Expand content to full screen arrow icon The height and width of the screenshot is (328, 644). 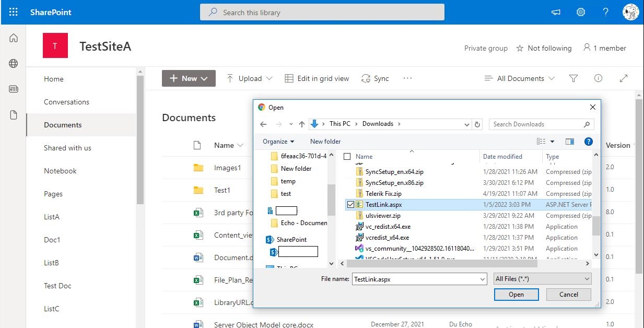[x=623, y=78]
